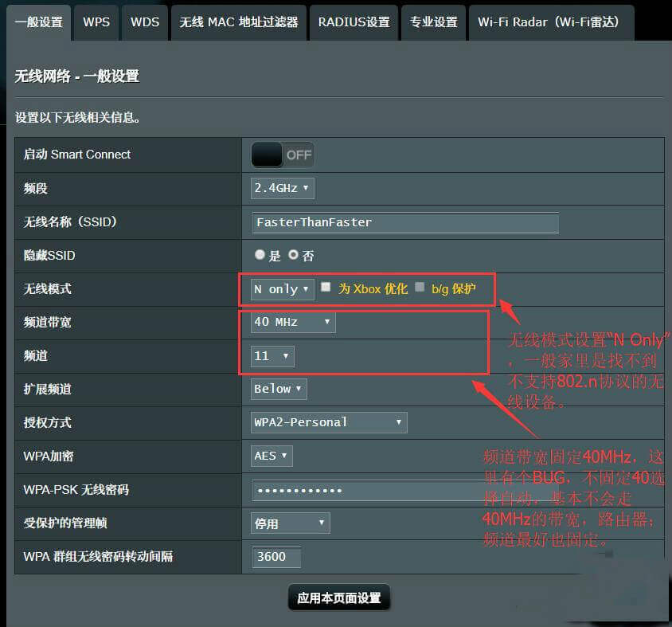Select the 否 radio button for 隐藏SSID
Image resolution: width=672 pixels, height=627 pixels.
click(x=294, y=256)
